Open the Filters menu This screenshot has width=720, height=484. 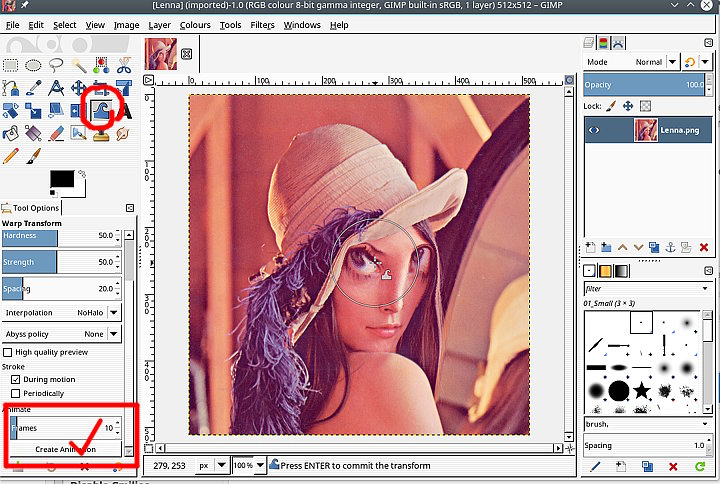click(262, 25)
